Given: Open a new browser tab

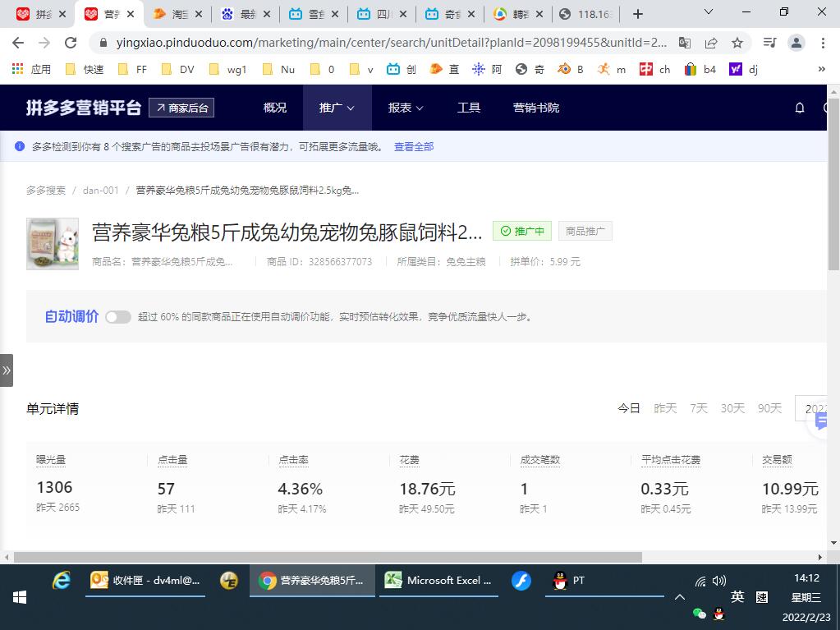Looking at the screenshot, I should (x=637, y=14).
